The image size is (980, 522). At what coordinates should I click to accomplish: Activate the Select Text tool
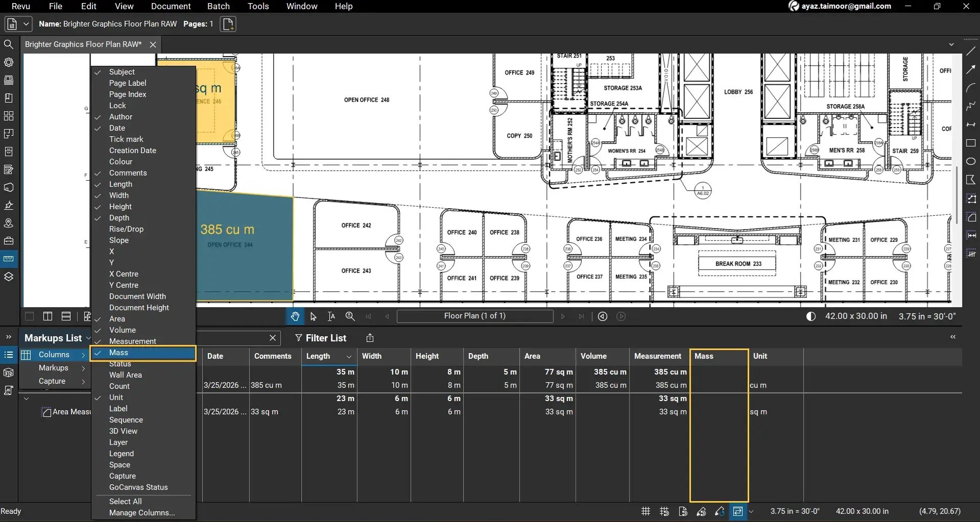(331, 316)
